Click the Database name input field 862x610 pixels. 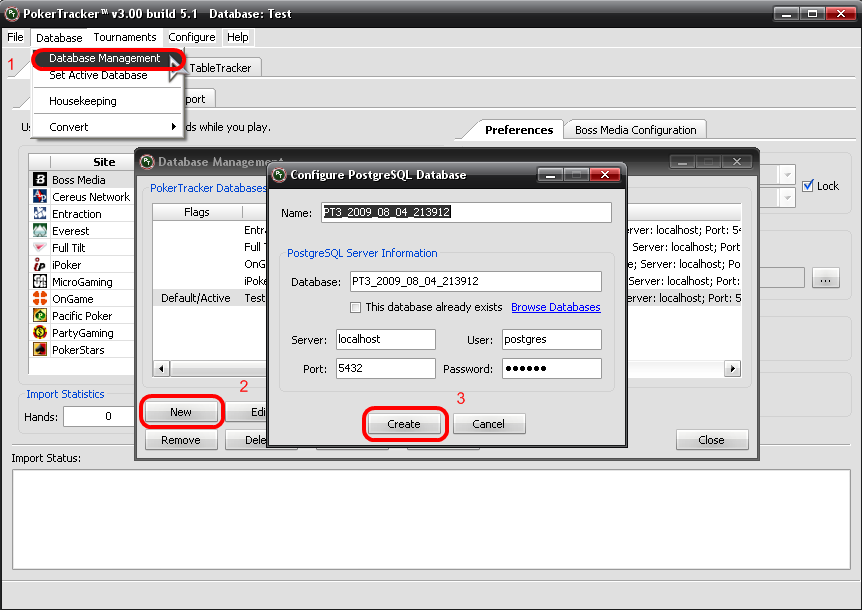coord(476,281)
